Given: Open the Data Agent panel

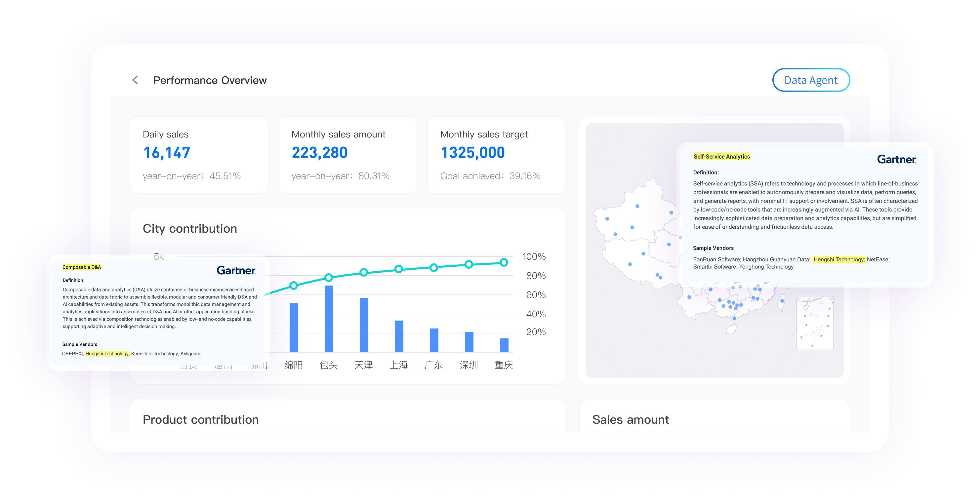Looking at the screenshot, I should pyautogui.click(x=811, y=80).
